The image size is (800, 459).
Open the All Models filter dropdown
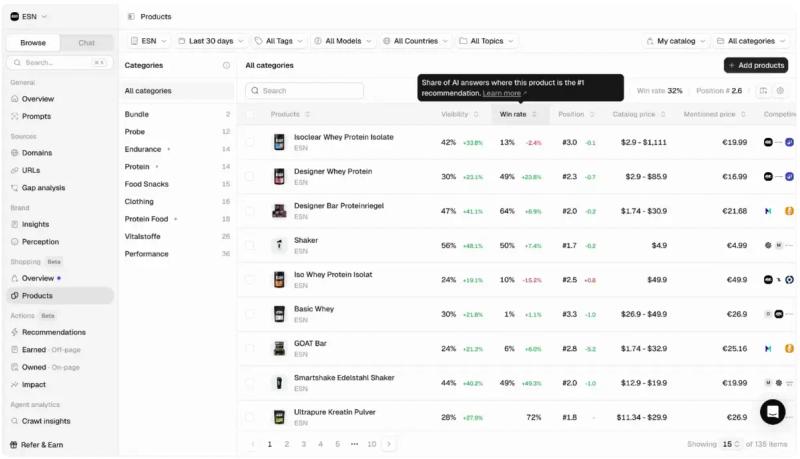tap(342, 41)
